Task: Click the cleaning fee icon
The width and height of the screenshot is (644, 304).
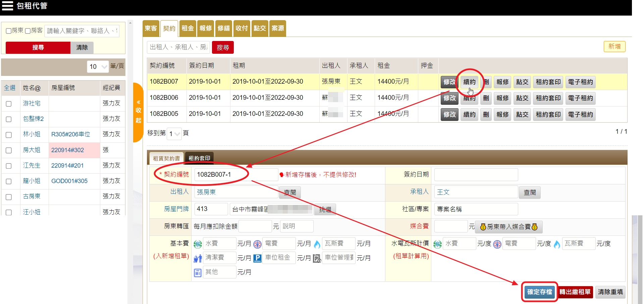Action: click(198, 258)
